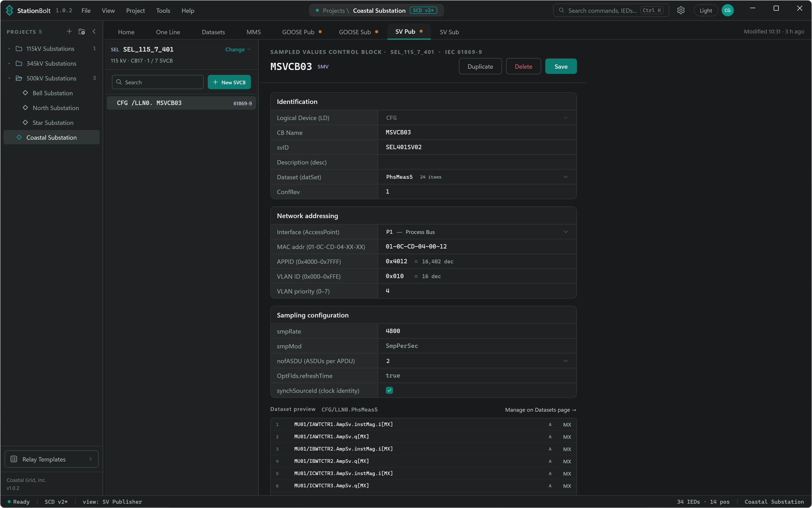Click the Bell Substation diamond icon
The height and width of the screenshot is (508, 812).
[x=25, y=93]
